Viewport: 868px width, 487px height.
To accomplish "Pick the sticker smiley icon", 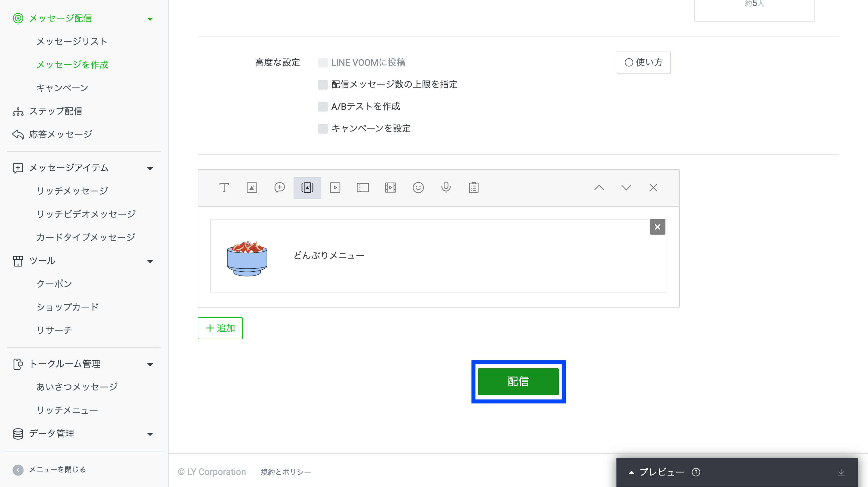I will point(418,188).
